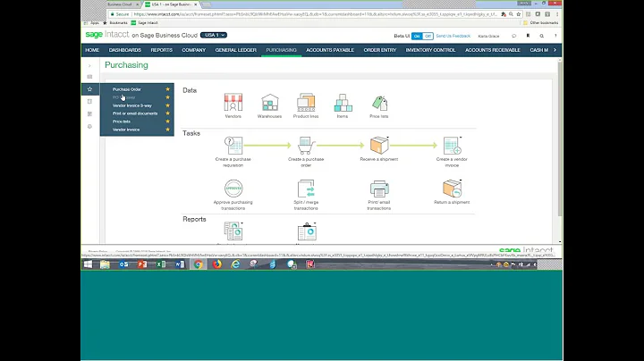This screenshot has height=361, width=644.
Task: Open the Items data icon
Action: coord(343,103)
